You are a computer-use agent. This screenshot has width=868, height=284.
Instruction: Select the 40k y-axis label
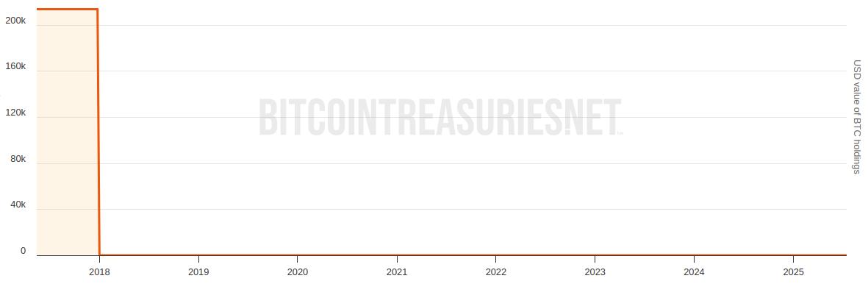tap(18, 205)
